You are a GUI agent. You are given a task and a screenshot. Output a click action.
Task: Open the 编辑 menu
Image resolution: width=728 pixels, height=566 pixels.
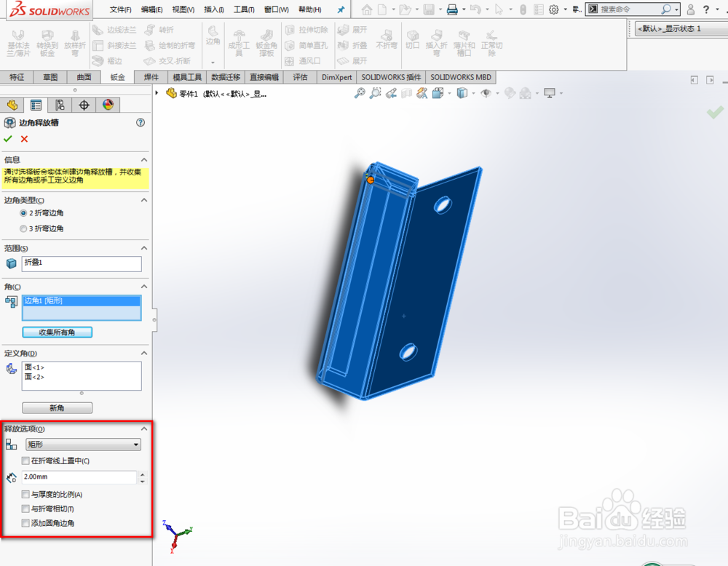click(x=151, y=9)
